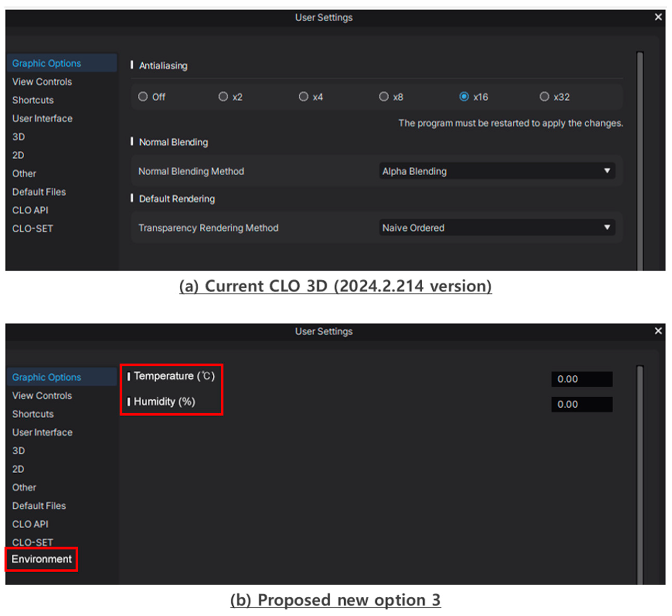Click the lower dialog's vertical scrollbar
Viewport: 672px width, 616px height.
640,475
